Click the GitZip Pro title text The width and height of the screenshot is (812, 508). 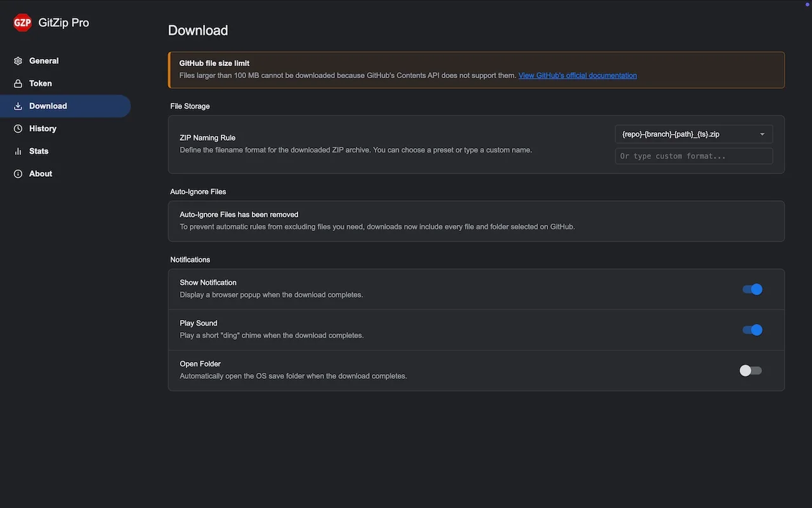click(x=63, y=23)
